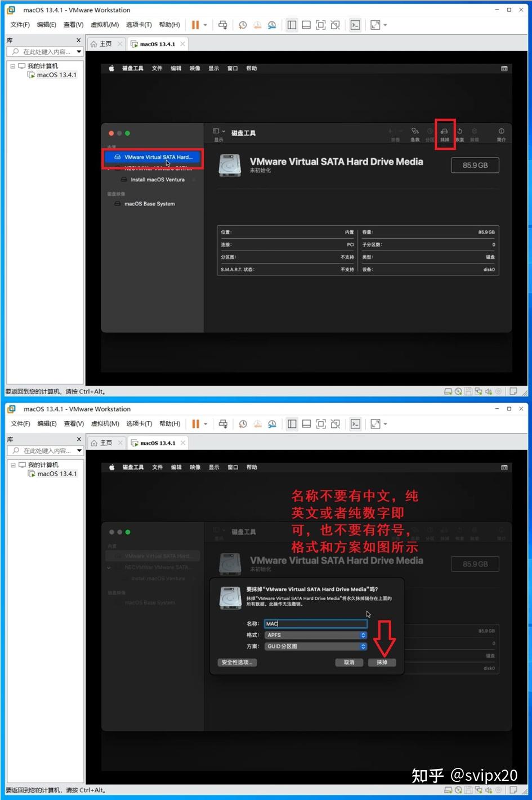
Task: Click name field containing MAC
Action: (316, 624)
